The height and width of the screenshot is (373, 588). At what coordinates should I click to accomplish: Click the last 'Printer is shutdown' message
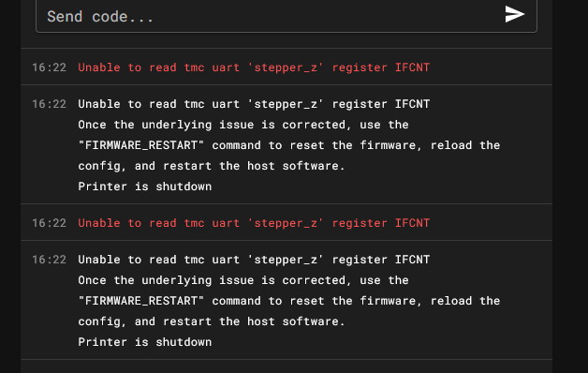(x=145, y=342)
